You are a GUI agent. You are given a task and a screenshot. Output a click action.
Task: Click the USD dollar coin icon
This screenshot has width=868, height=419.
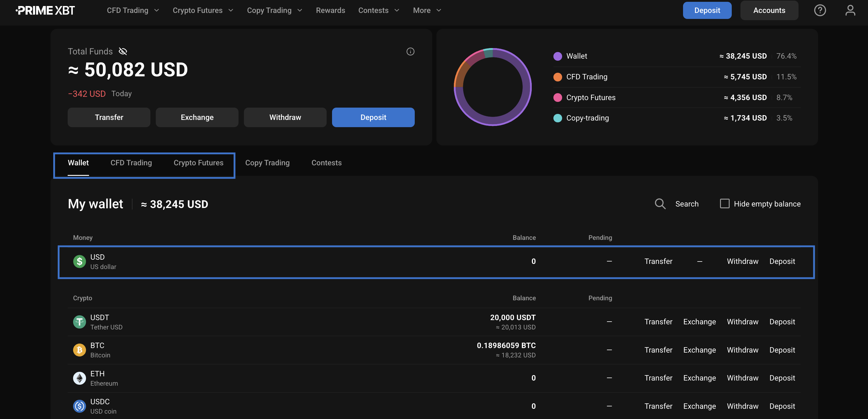79,261
